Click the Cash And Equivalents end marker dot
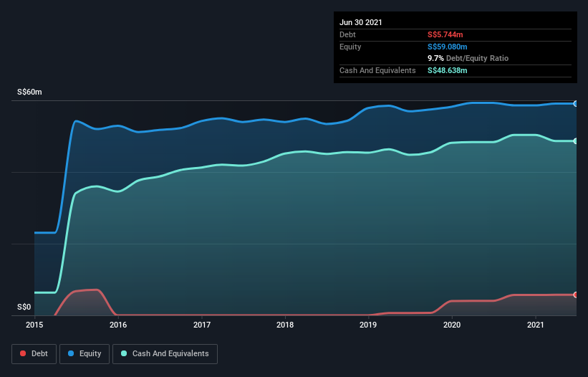The image size is (588, 377). coord(576,141)
